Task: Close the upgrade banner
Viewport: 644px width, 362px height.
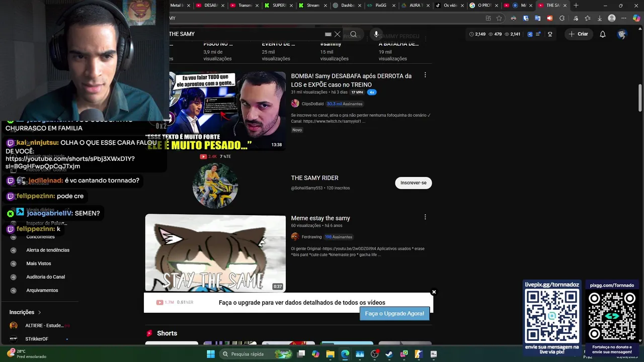Action: point(434,292)
